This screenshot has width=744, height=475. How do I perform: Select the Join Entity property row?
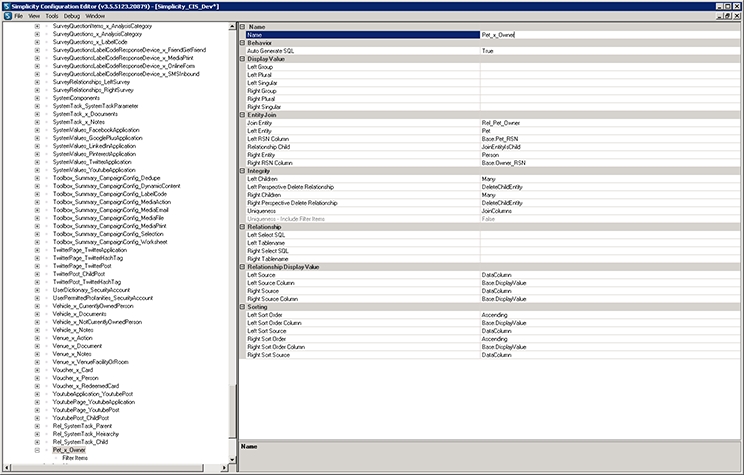click(491, 123)
